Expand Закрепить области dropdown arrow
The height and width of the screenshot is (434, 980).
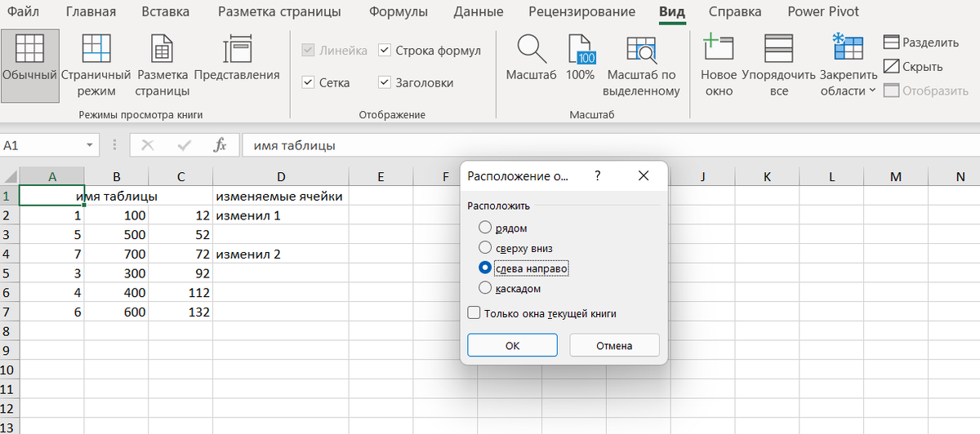point(872,91)
